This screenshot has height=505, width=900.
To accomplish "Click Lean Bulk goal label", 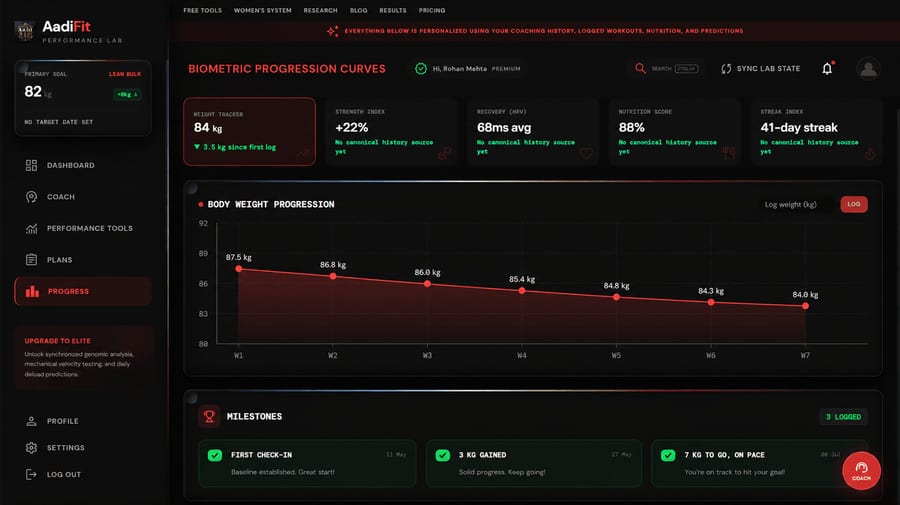I will (125, 74).
